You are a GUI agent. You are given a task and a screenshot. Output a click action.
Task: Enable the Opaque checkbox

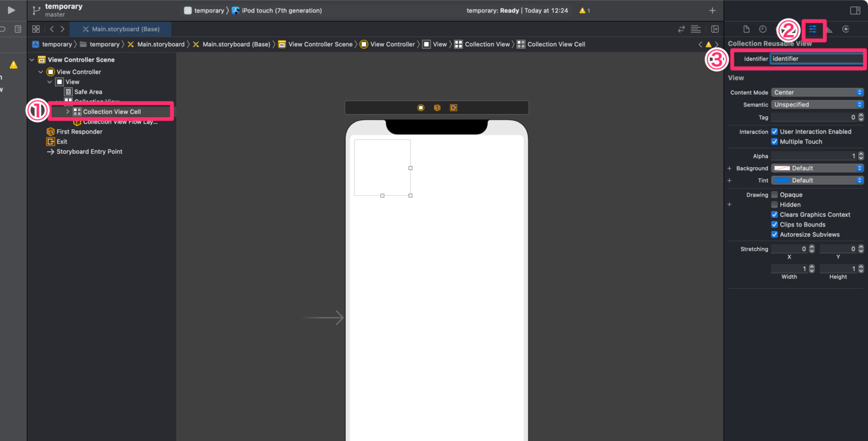774,194
